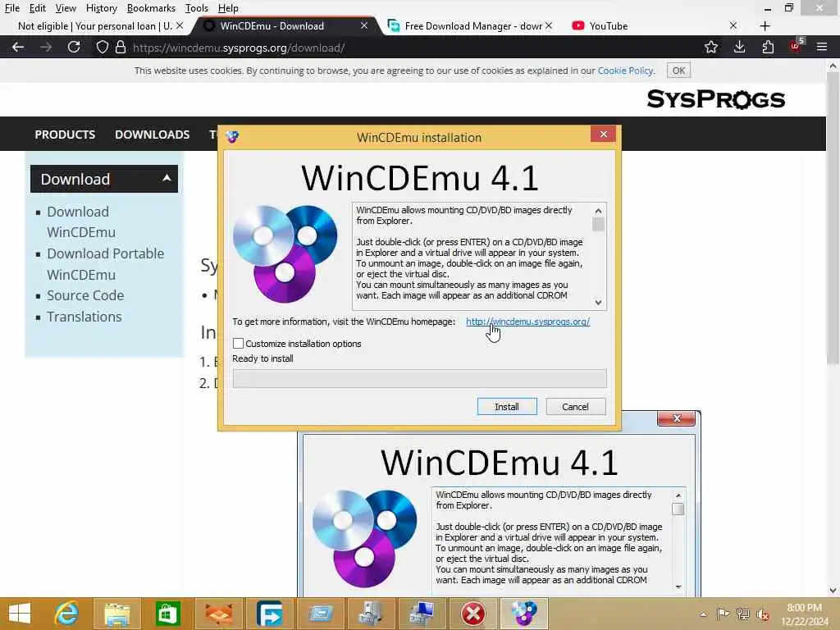The width and height of the screenshot is (840, 630).
Task: Dismiss cookie notice with OK button
Action: click(x=678, y=71)
